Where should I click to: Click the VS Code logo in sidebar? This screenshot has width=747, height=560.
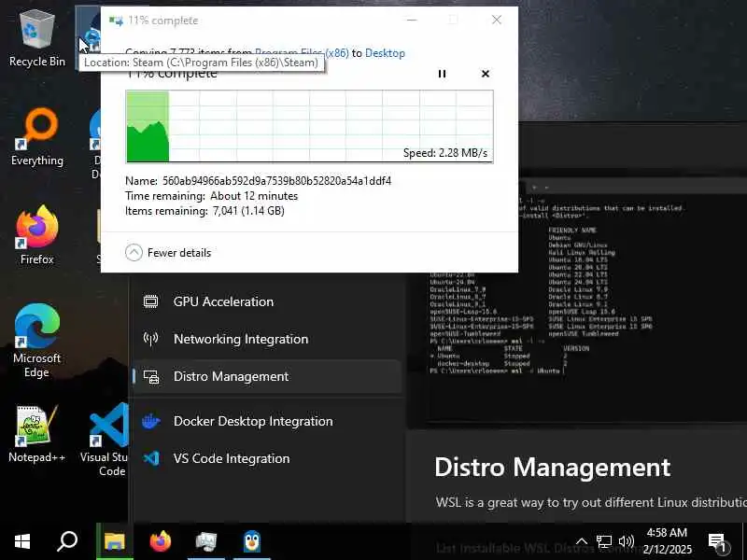tap(151, 458)
